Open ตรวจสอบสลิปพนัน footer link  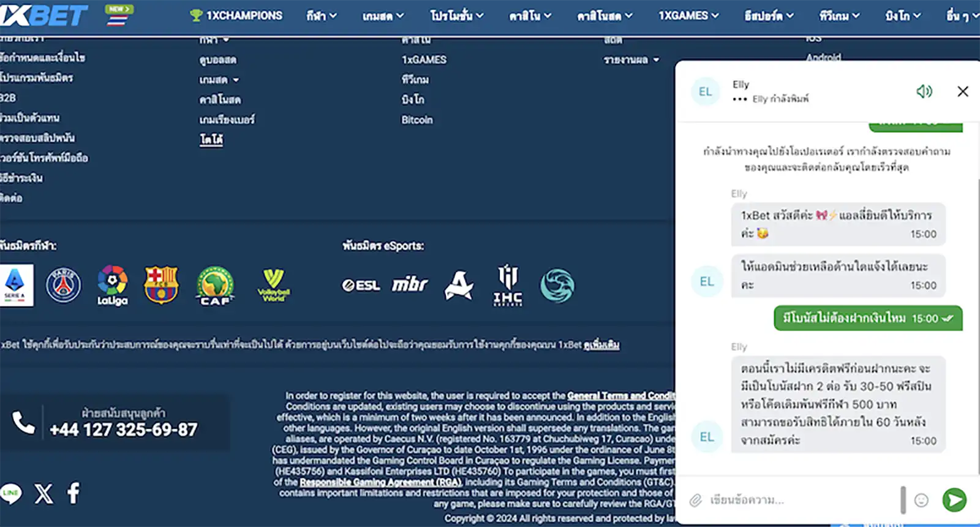[37, 138]
